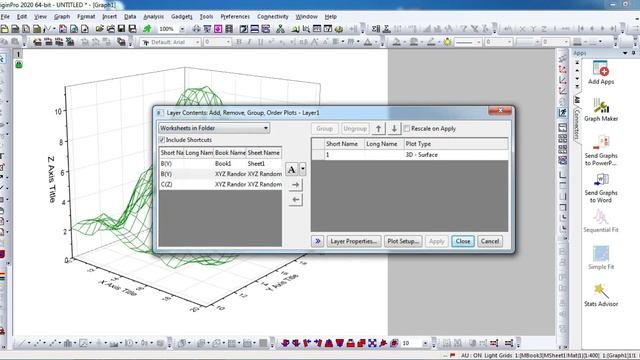Open the Connectors vertical tab
This screenshot has width=640, height=360.
pos(577,124)
